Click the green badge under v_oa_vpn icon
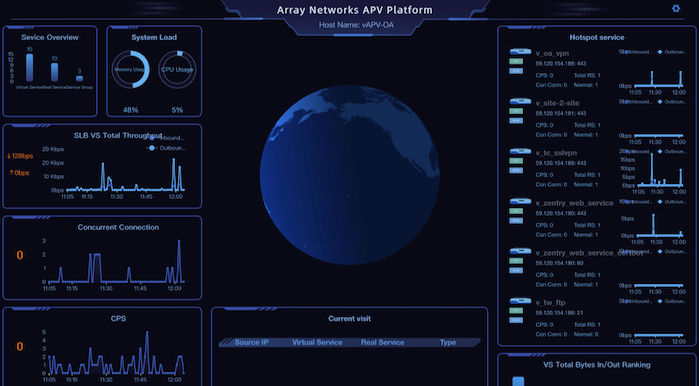This screenshot has width=699, height=386. (516, 61)
